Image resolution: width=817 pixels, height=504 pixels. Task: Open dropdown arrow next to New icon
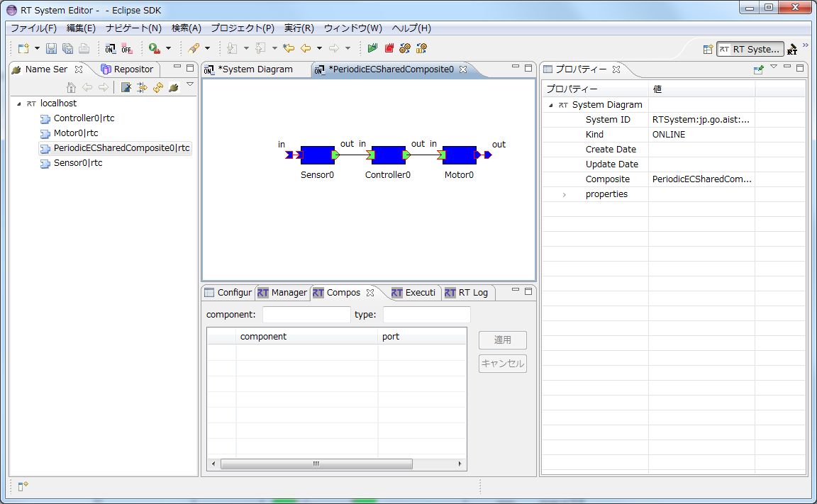[37, 48]
